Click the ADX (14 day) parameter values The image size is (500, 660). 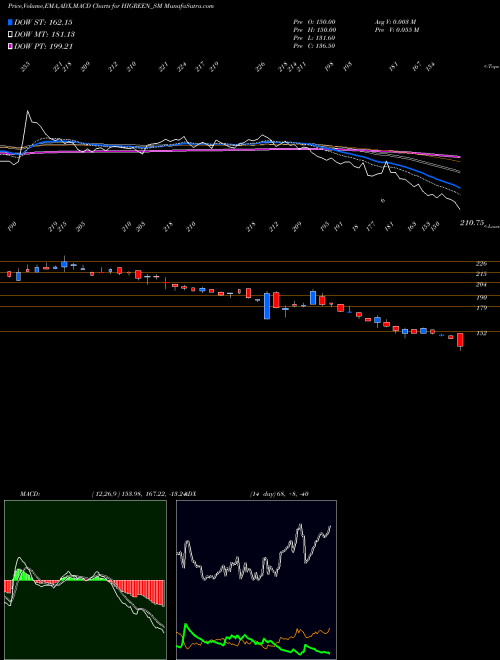click(x=279, y=494)
